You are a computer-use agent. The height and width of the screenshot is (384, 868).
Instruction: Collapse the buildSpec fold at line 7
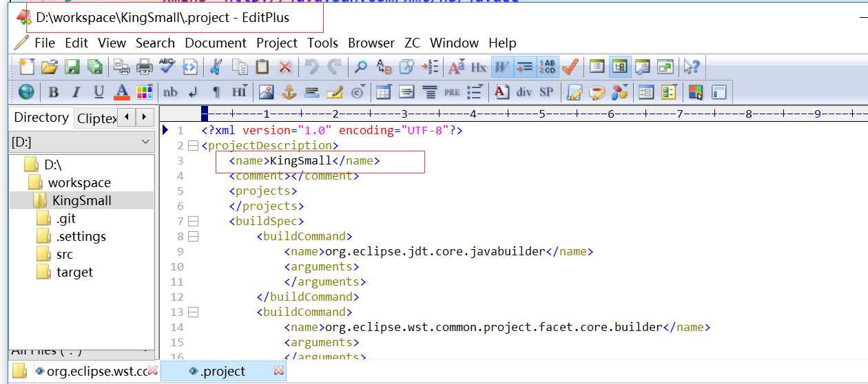(x=193, y=222)
